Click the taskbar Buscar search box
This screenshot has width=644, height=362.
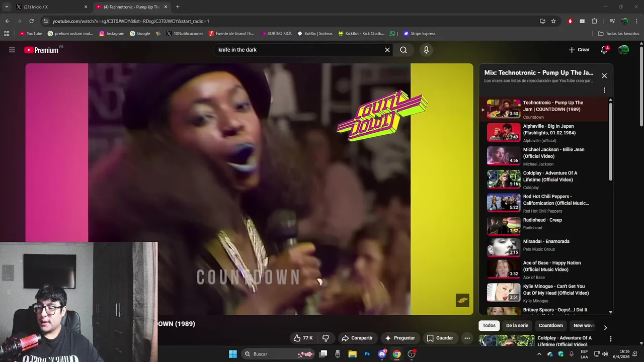tap(278, 354)
